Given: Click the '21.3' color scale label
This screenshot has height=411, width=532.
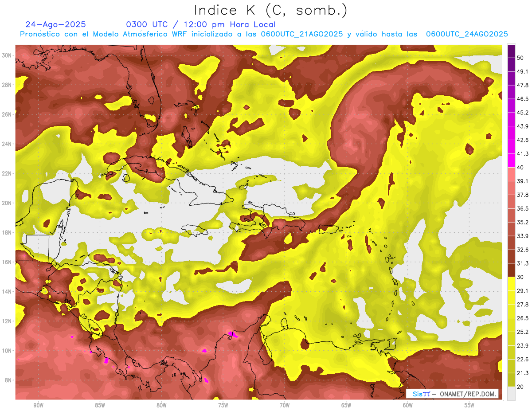Looking at the screenshot, I should click(x=522, y=373).
